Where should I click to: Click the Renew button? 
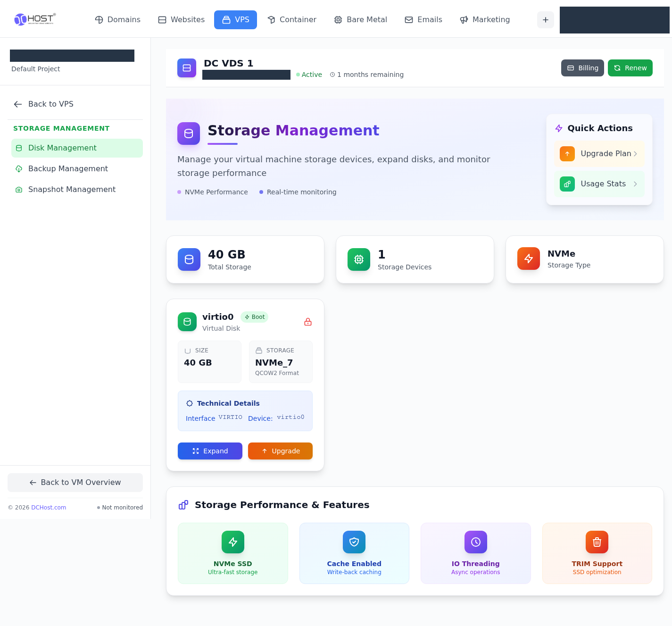pyautogui.click(x=630, y=68)
